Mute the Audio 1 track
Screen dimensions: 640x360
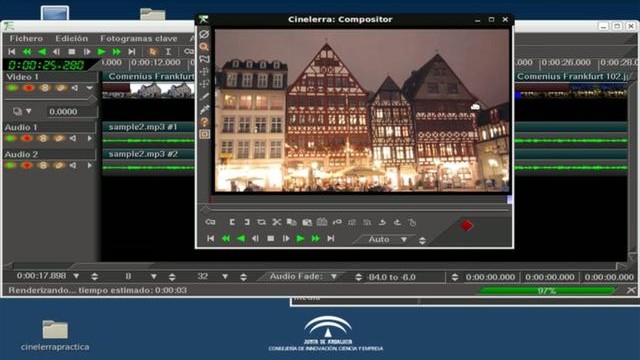[73, 138]
